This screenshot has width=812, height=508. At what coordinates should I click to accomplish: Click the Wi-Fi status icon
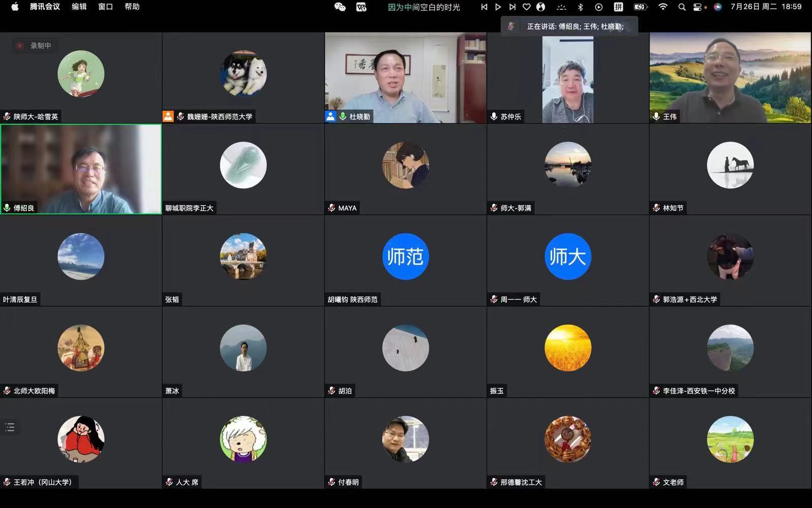point(663,7)
